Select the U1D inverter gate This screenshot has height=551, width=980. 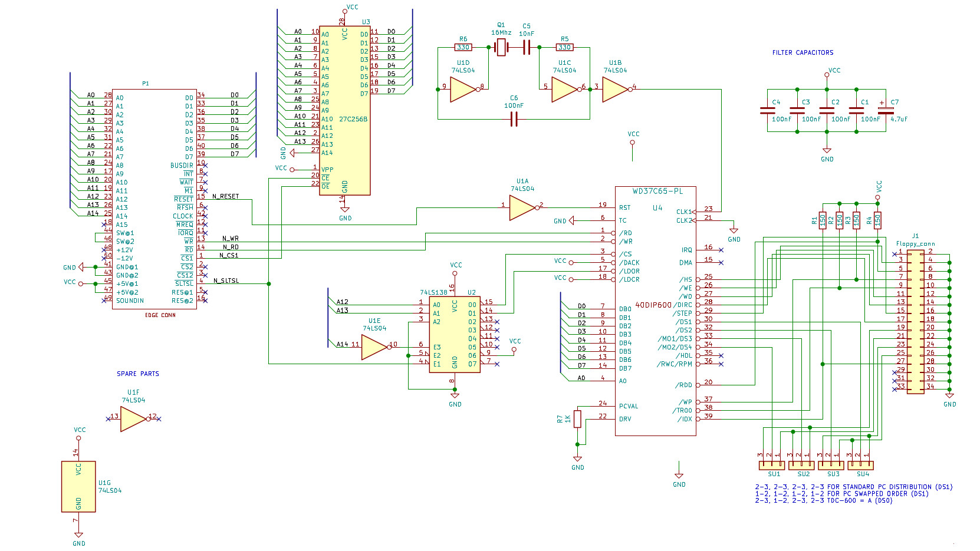coord(462,90)
